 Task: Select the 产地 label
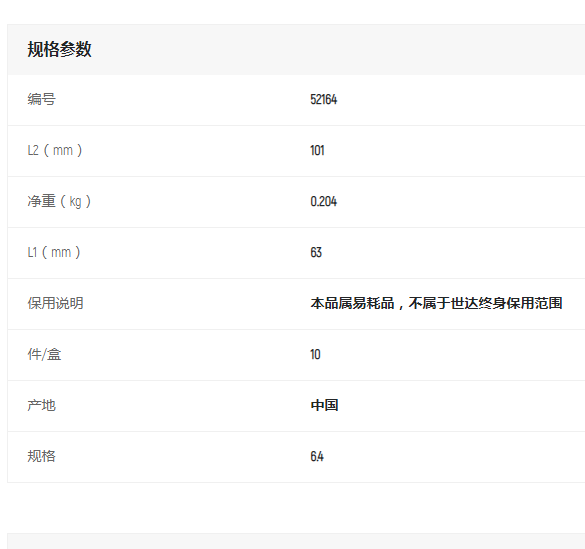(41, 405)
